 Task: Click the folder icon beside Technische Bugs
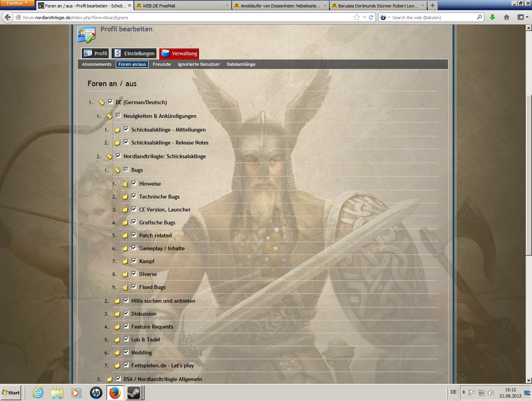(x=125, y=197)
